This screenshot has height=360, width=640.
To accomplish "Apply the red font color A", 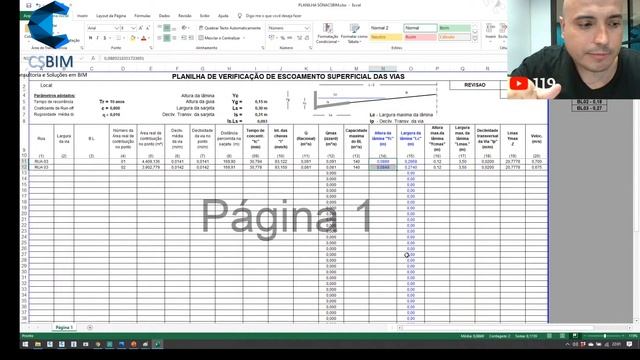I will (143, 38).
